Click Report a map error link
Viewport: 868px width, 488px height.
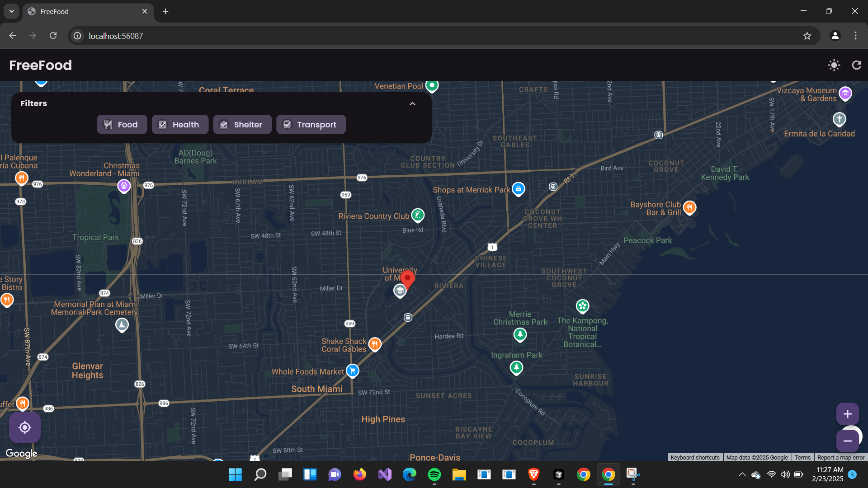tap(840, 457)
